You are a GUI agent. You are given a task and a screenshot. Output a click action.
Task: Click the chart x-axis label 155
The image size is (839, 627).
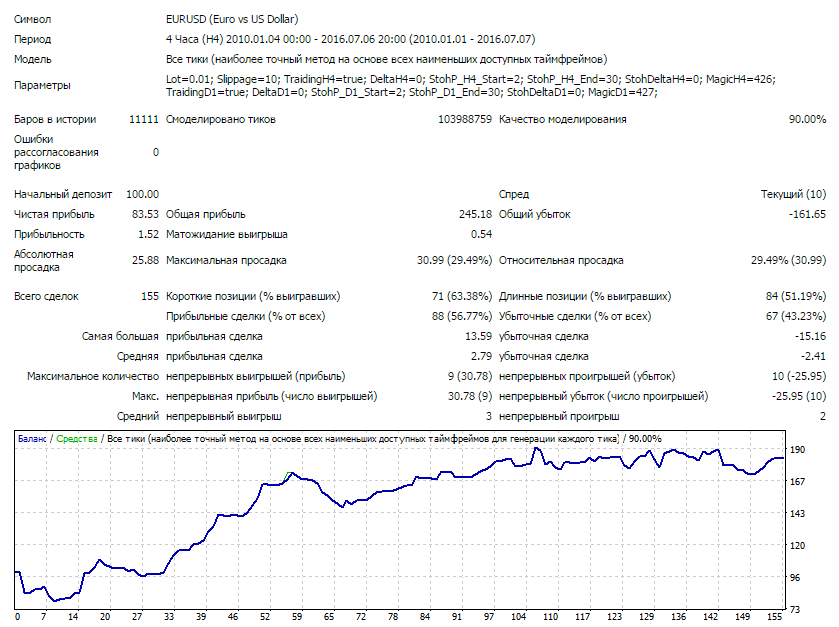coord(774,617)
